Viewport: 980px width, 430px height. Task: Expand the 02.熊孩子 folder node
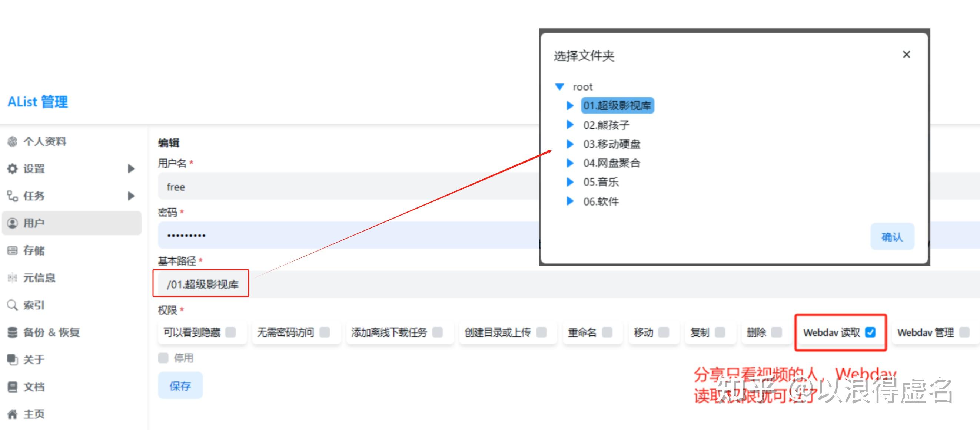click(569, 125)
